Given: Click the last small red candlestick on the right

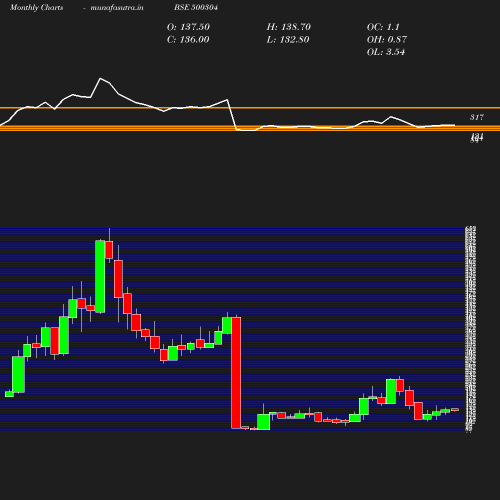Looking at the screenshot, I should click(x=455, y=409).
